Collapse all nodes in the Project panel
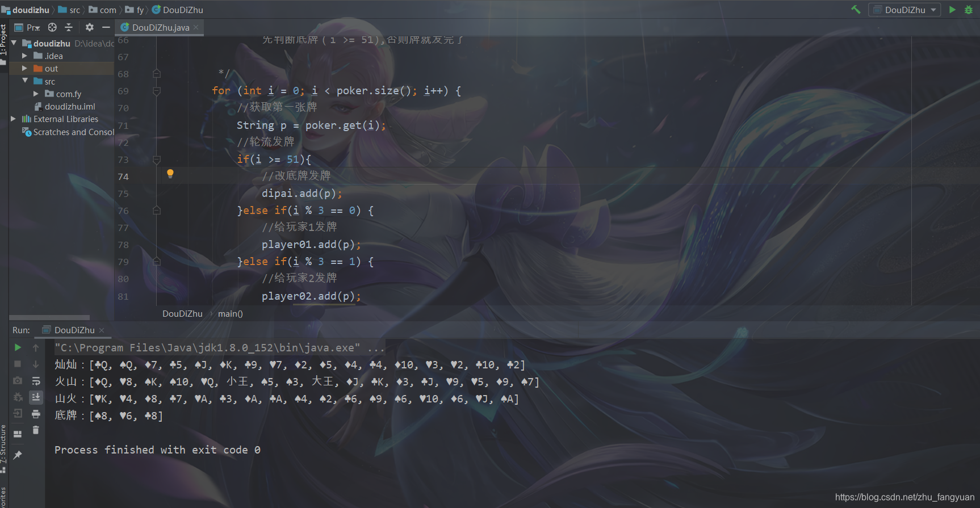This screenshot has height=508, width=980. pos(69,27)
